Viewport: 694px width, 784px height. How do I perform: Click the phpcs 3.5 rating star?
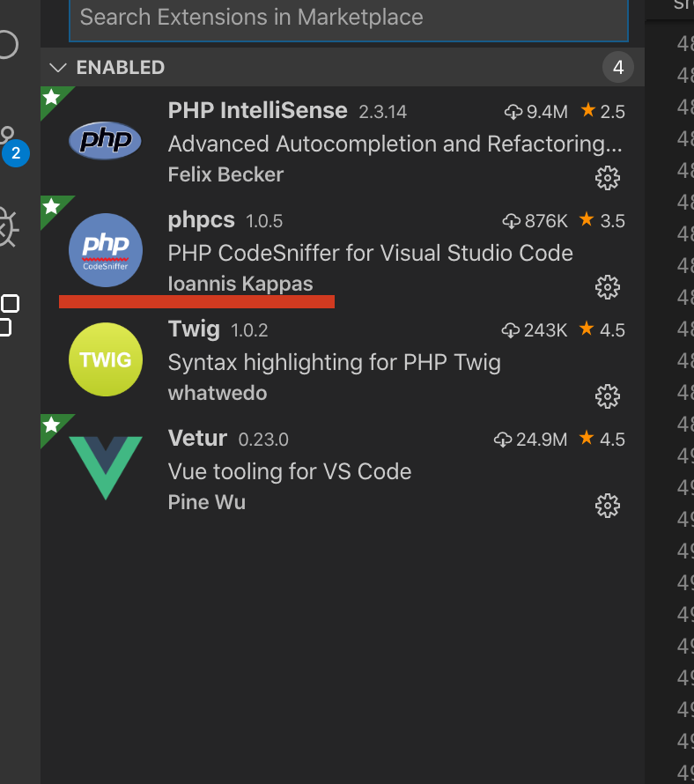(587, 219)
